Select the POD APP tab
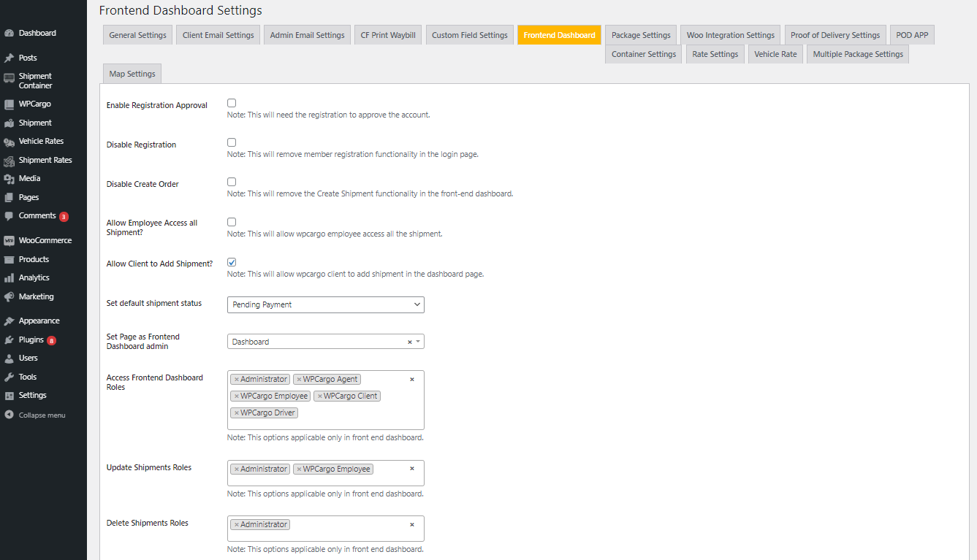Viewport: 977px width, 560px height. pos(912,35)
